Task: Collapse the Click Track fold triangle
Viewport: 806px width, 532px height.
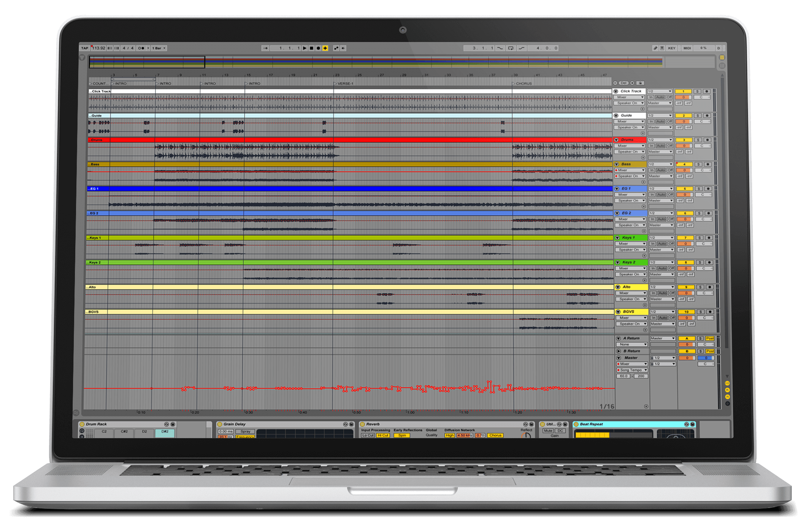Action: (616, 91)
